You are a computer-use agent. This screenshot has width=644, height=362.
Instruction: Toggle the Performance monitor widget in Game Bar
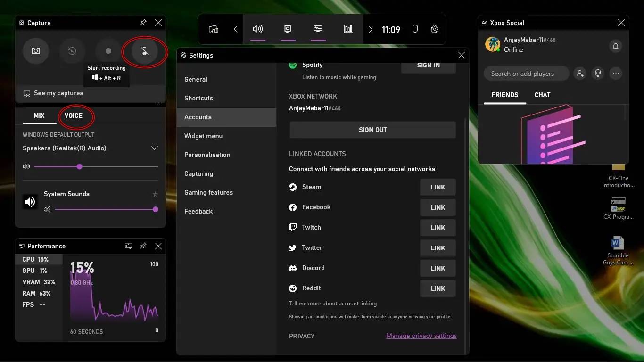point(318,29)
